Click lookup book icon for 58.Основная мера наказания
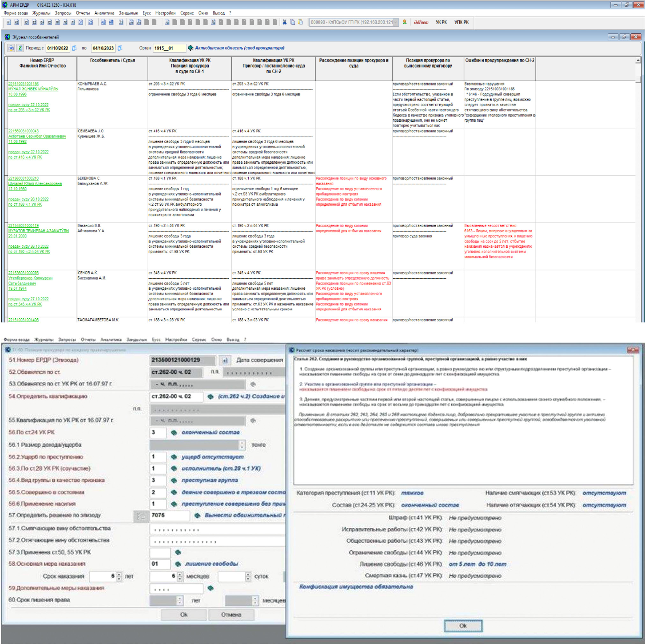645x644 pixels. click(x=178, y=564)
